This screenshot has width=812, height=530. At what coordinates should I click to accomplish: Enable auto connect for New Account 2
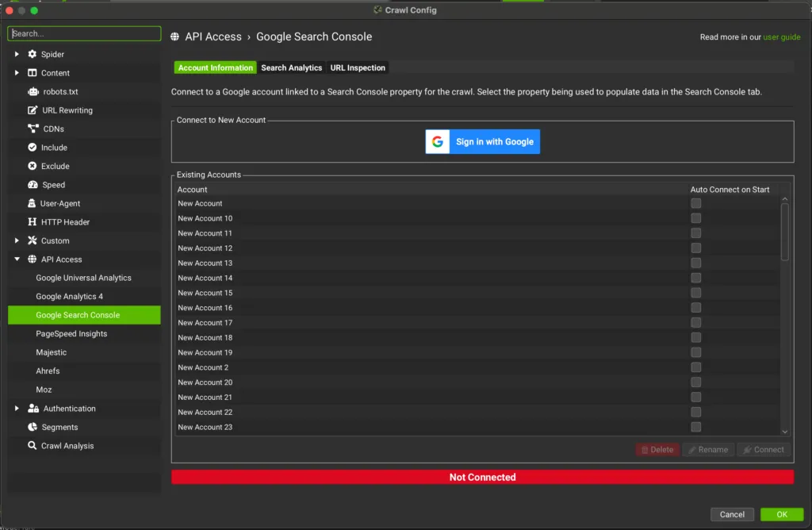point(696,367)
